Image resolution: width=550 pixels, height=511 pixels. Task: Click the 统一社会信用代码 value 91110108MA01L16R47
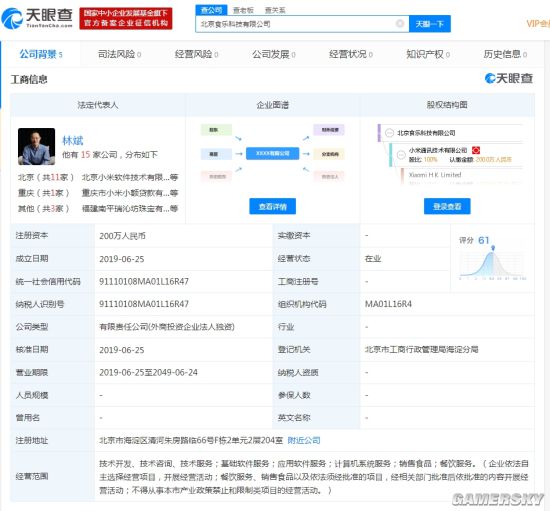pos(144,282)
